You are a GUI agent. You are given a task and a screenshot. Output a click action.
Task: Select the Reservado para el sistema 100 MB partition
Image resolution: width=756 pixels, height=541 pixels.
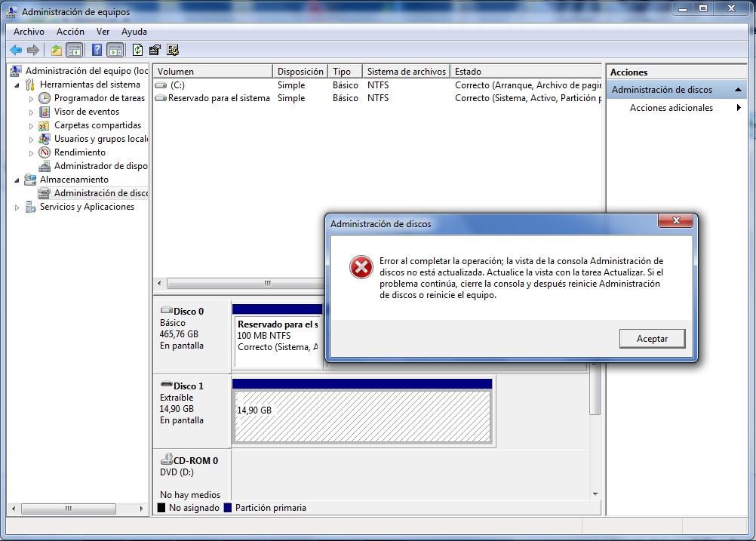point(277,343)
